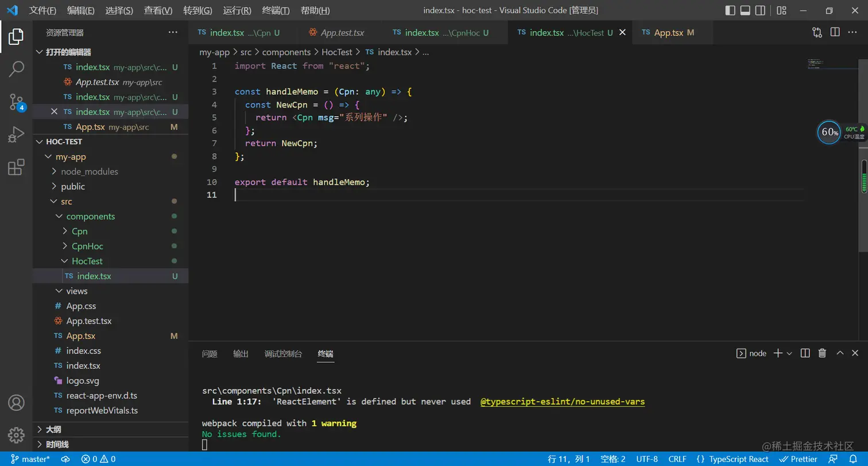This screenshot has height=466, width=868.
Task: Open editor more actions ellipsis
Action: pos(854,33)
